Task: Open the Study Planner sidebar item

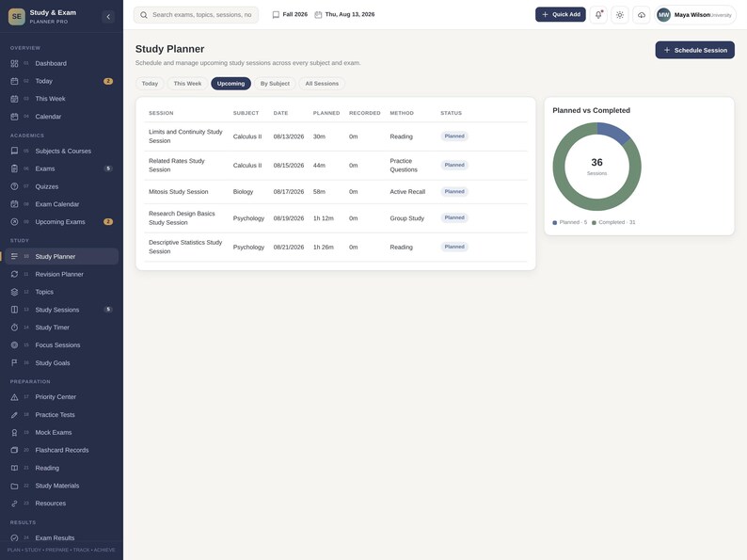Action: click(x=62, y=256)
